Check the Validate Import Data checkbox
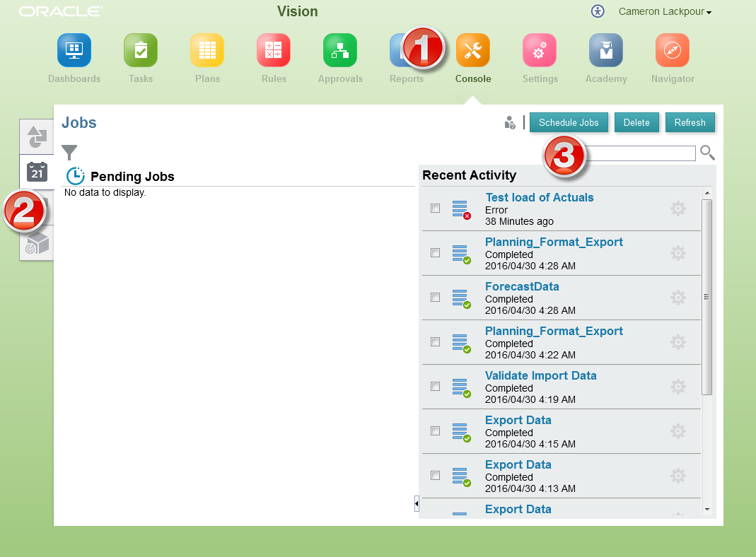This screenshot has width=756, height=557. click(436, 387)
